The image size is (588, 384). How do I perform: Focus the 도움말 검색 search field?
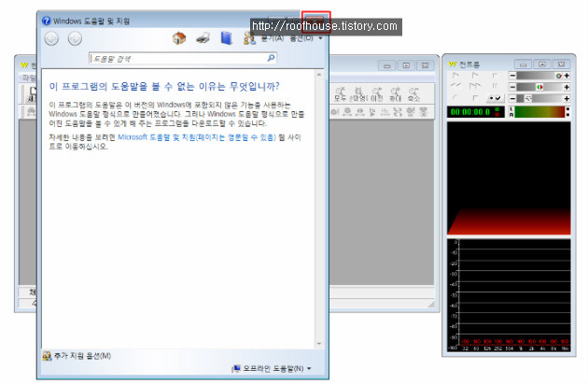[177, 59]
